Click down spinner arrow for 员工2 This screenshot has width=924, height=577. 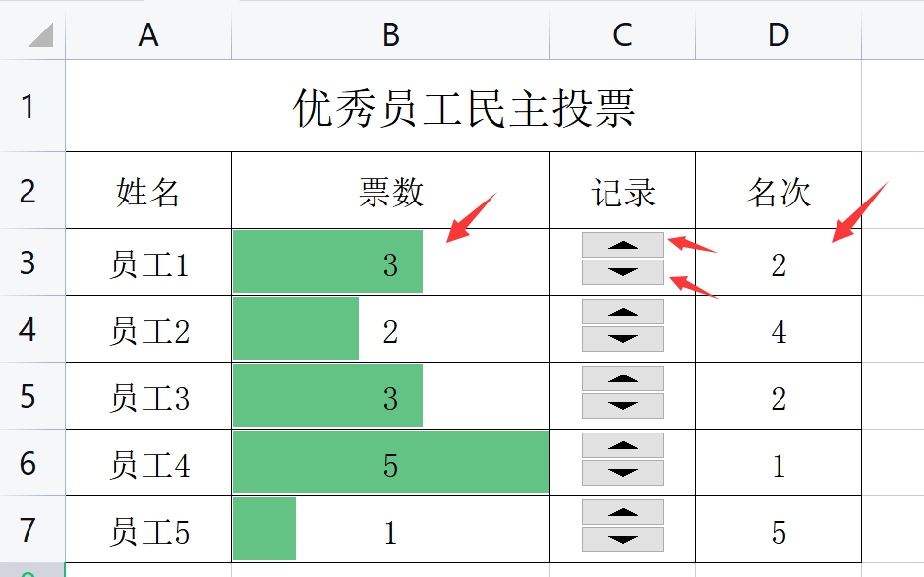622,339
